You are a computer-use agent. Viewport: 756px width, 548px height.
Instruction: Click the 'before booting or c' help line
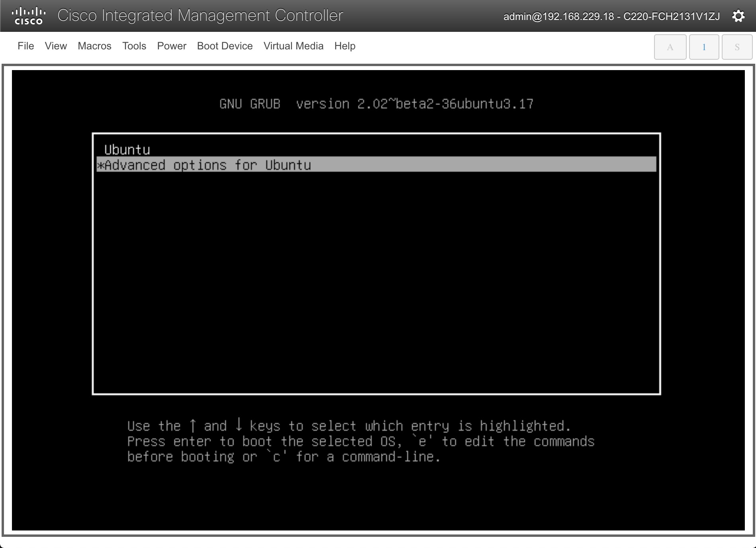coord(284,456)
